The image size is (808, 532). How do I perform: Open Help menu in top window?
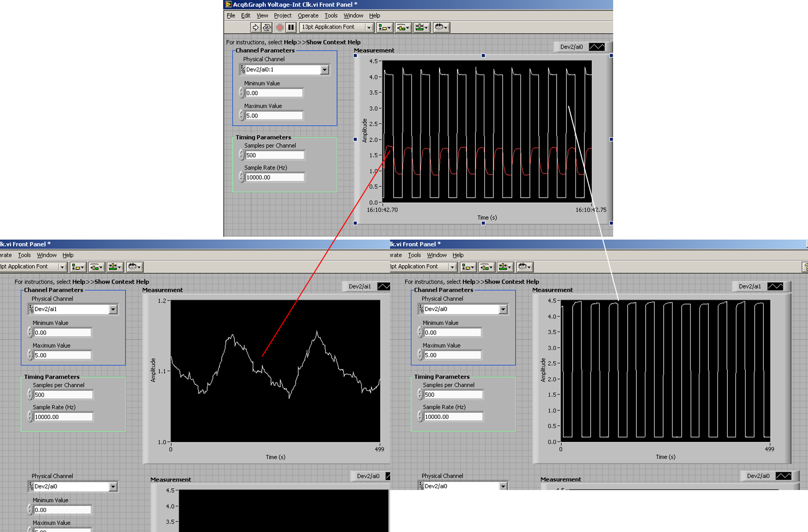point(375,16)
